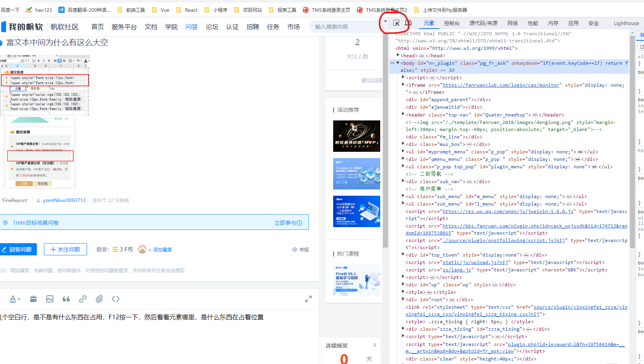The width and height of the screenshot is (644, 364).
Task: Toggle the device toolbar icon in DevTools
Action: (x=408, y=23)
